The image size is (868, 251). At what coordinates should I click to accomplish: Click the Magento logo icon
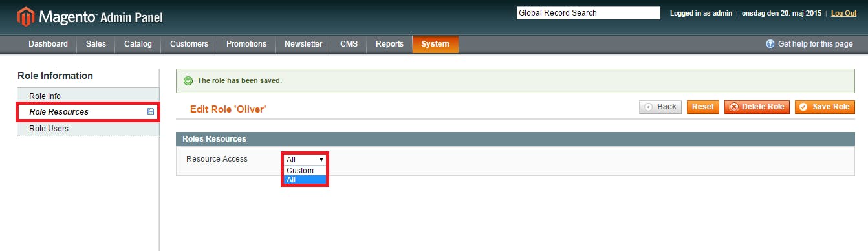[25, 17]
